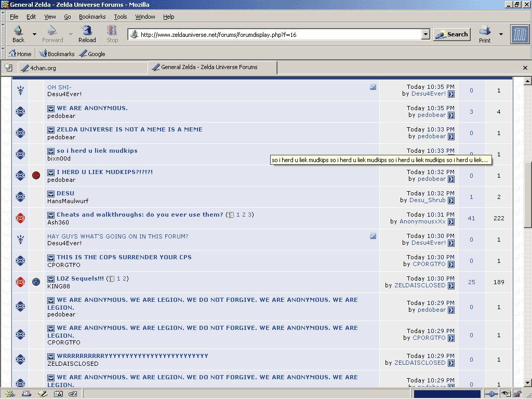Click the online/offline plug icon in status bar
This screenshot has height=399, width=532.
491,394
